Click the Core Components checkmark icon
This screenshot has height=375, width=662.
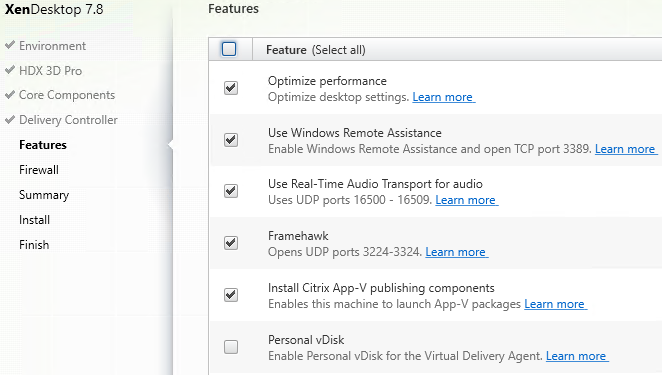click(10, 94)
